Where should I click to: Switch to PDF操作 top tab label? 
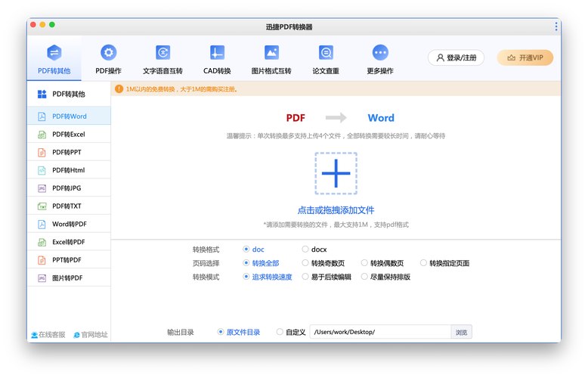(108, 71)
